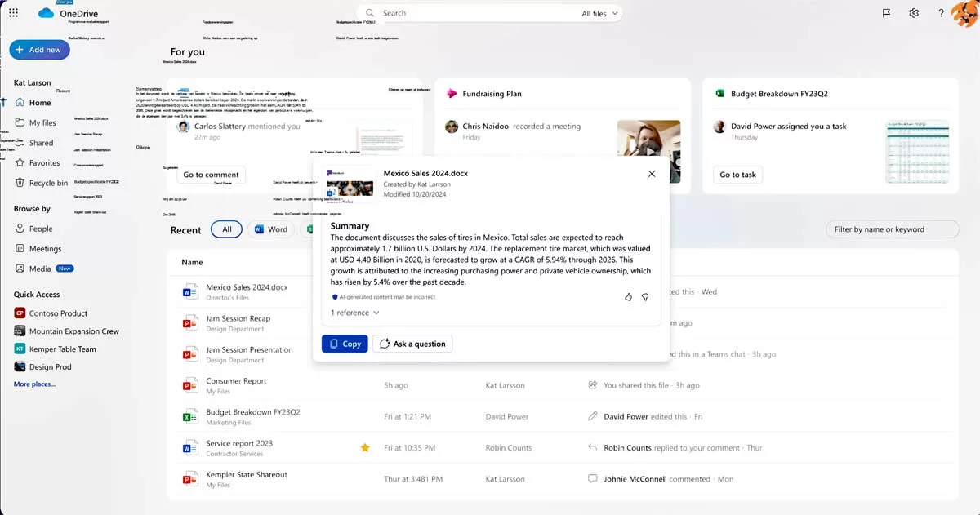
Task: Open the app launcher waffle icon
Action: tap(13, 13)
